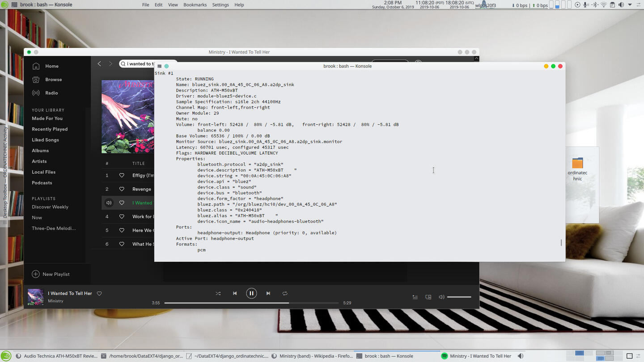Expand hidden system tray icons arrow
Image resolution: width=644 pixels, height=362 pixels.
pos(630,5)
